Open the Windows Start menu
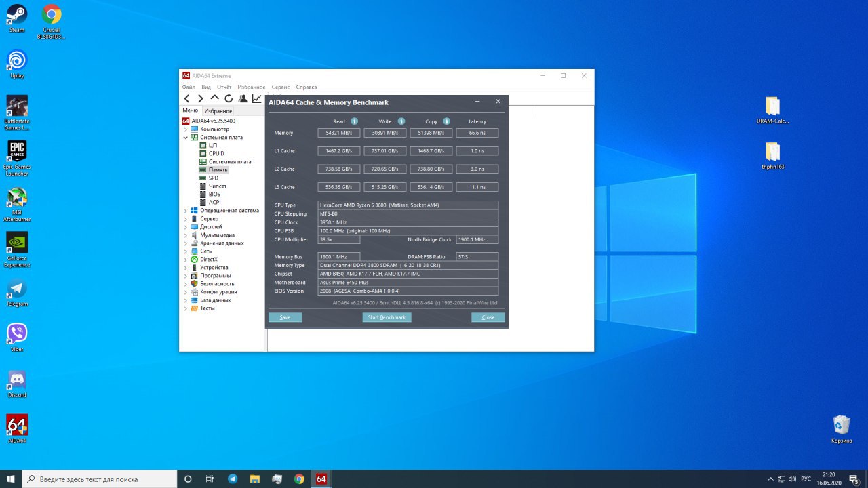The height and width of the screenshot is (488, 868). [11, 479]
